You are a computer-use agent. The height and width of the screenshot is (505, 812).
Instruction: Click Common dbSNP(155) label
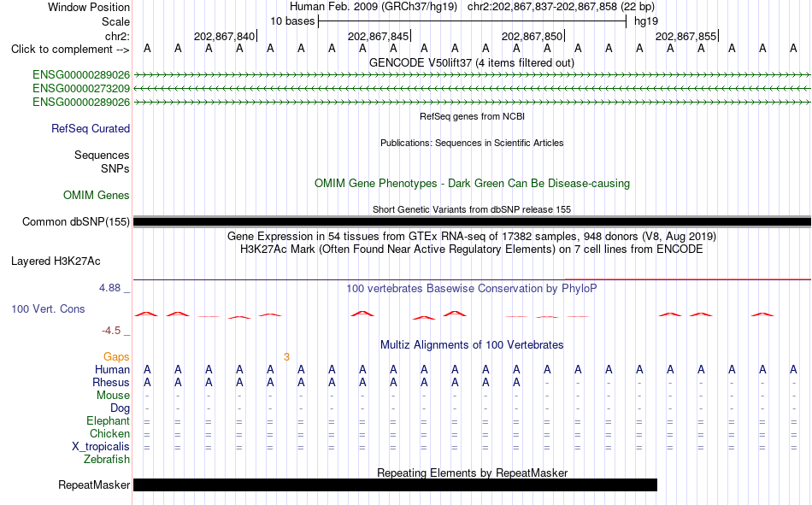tap(75, 221)
